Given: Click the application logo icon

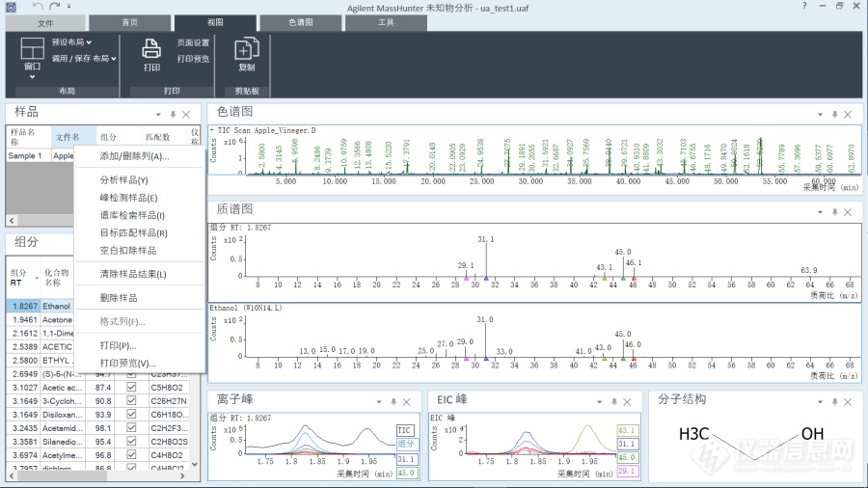Looking at the screenshot, I should (11, 7).
